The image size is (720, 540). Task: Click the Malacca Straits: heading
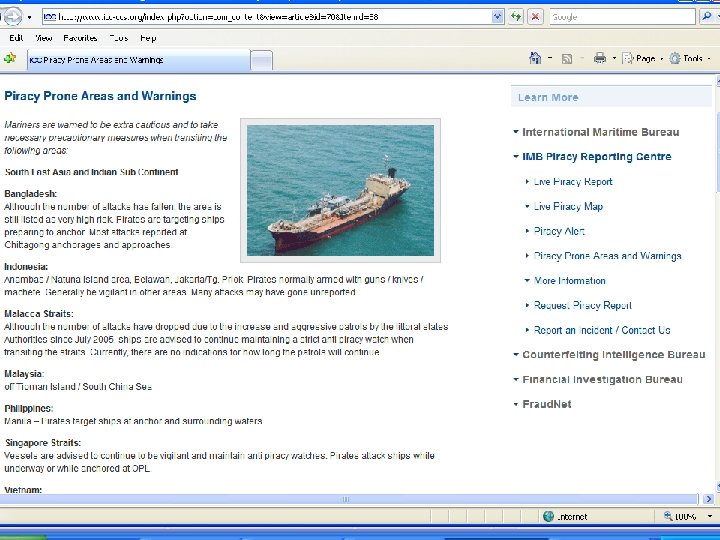point(39,314)
